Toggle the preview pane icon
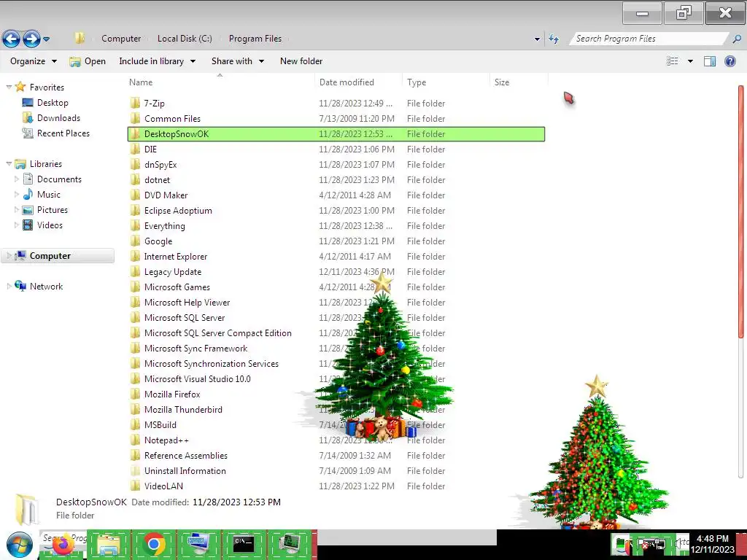The height and width of the screenshot is (560, 747). (710, 61)
